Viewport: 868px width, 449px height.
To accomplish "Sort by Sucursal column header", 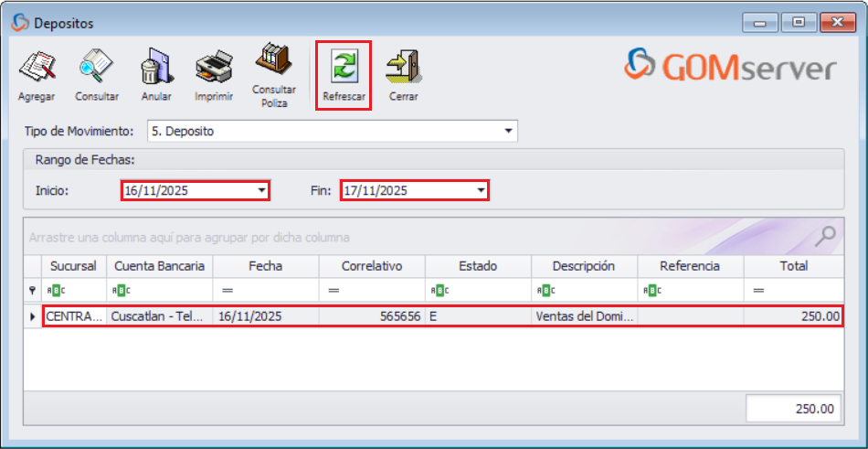I will coord(74,266).
